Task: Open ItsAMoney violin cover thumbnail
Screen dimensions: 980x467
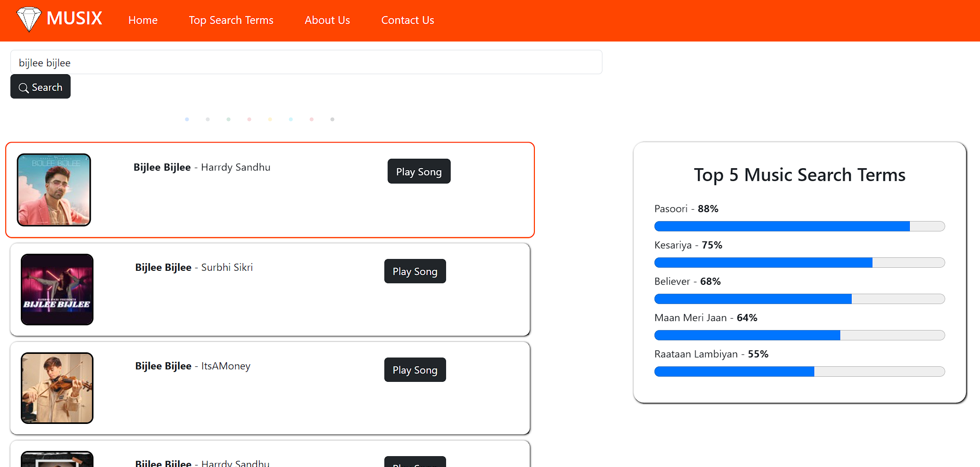Action: (x=57, y=388)
